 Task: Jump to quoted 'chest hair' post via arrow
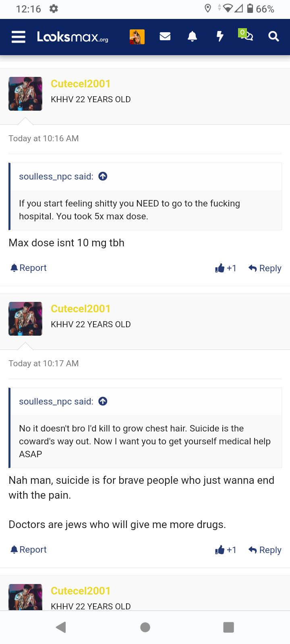coord(103,401)
